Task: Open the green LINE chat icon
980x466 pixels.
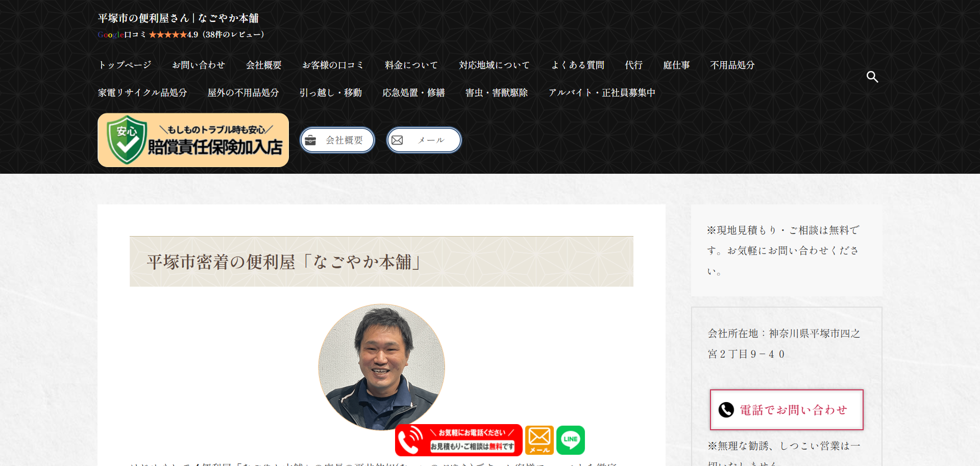Action: pos(571,440)
